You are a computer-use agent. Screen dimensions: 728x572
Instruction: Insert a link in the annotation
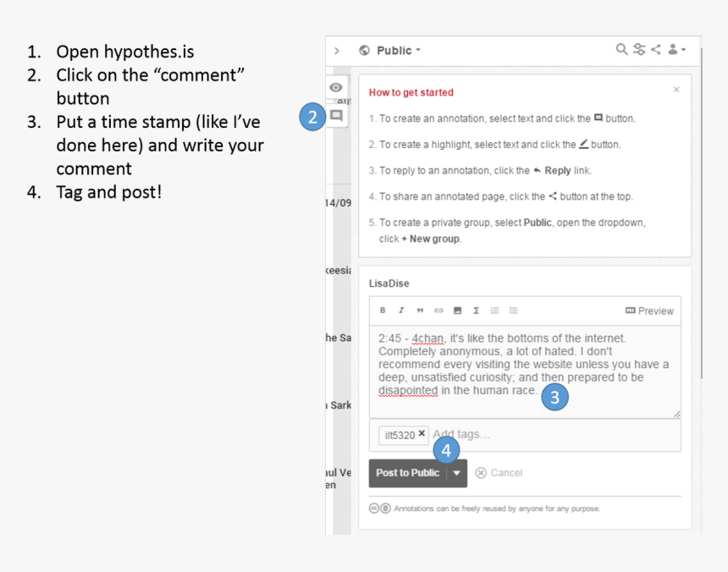pyautogui.click(x=438, y=311)
